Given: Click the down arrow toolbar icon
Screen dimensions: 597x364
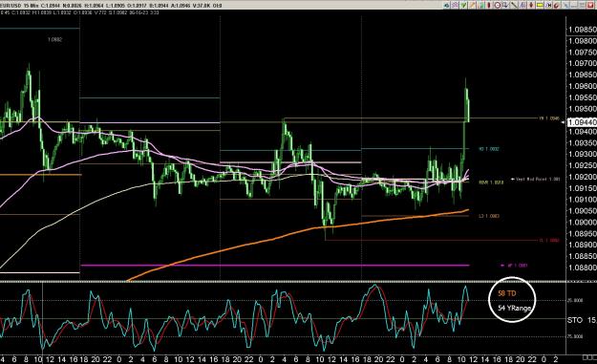Looking at the screenshot, I should pyautogui.click(x=505, y=6).
